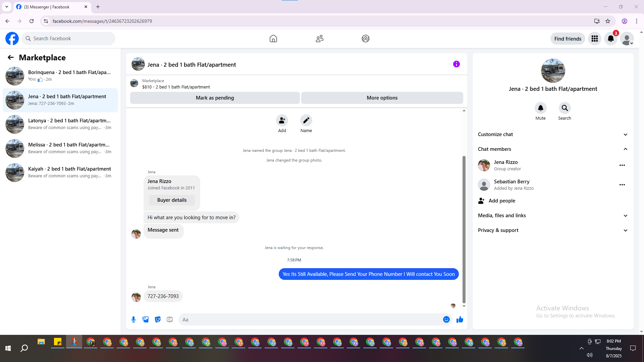
Task: Click the chat scrollbar thumb
Action: pyautogui.click(x=464, y=230)
